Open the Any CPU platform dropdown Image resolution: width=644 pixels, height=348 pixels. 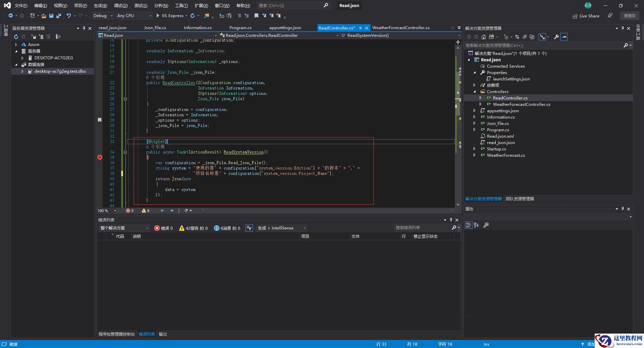(134, 16)
